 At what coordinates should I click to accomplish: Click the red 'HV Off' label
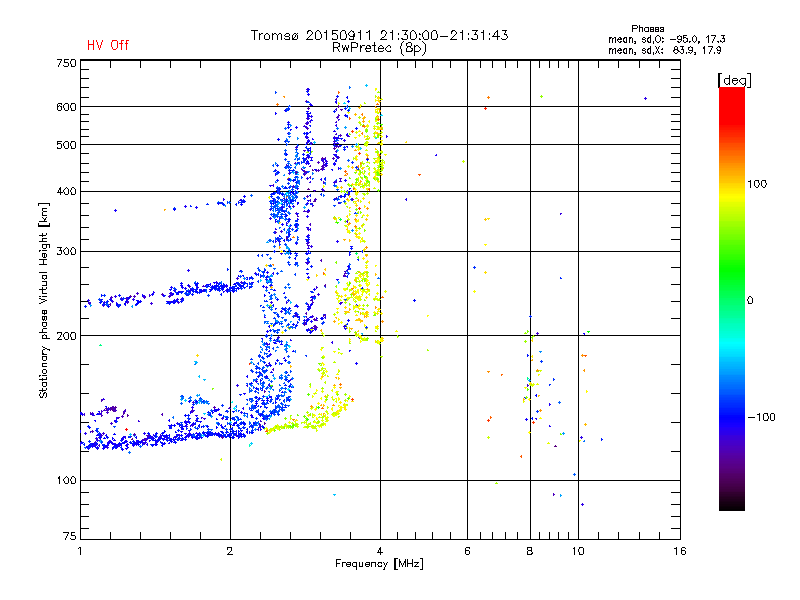tap(108, 45)
